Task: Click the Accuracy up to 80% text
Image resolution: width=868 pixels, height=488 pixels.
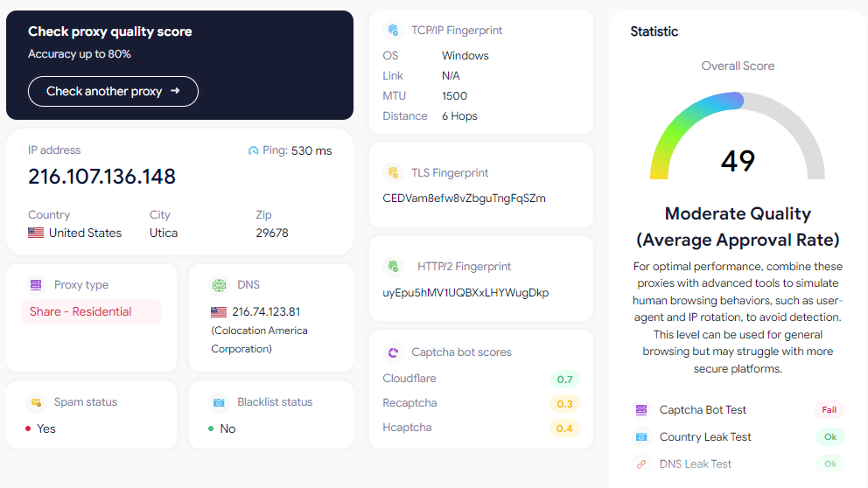Action: [80, 54]
